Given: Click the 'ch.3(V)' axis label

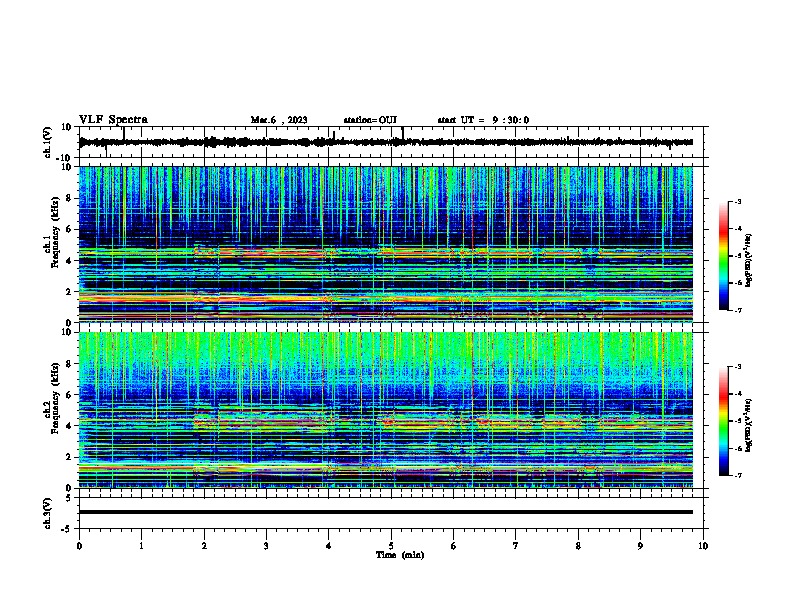Looking at the screenshot, I should pyautogui.click(x=48, y=514).
